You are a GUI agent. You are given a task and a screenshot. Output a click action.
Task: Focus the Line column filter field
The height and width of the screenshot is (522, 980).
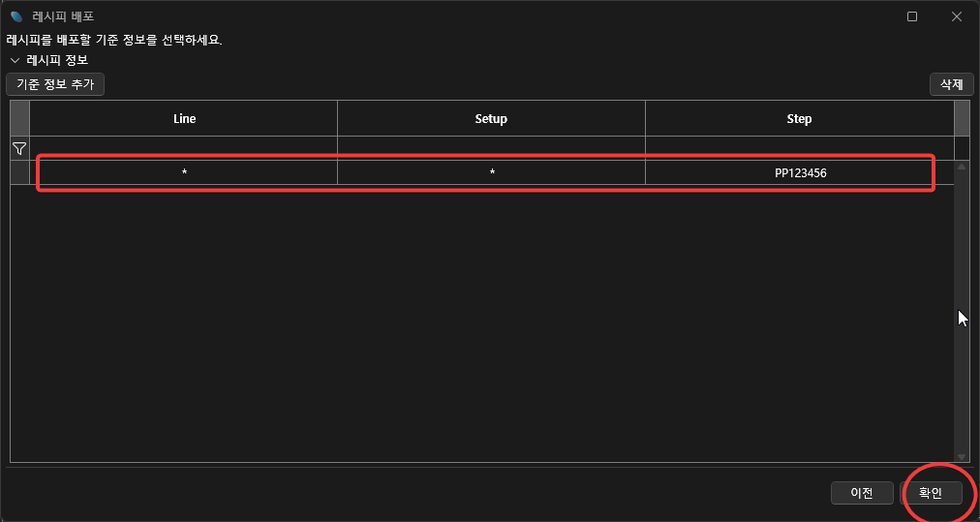[184, 148]
